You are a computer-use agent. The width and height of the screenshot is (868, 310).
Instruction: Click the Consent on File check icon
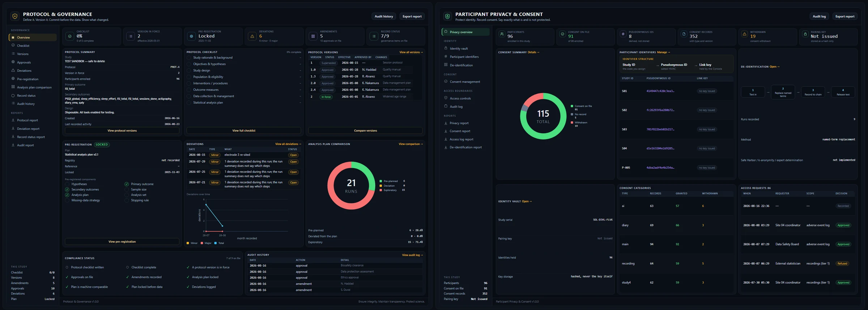(x=562, y=34)
